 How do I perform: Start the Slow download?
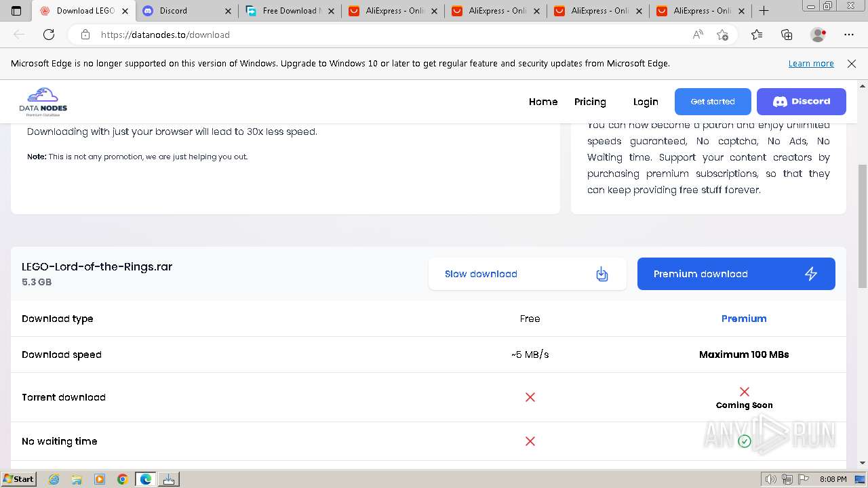point(528,274)
